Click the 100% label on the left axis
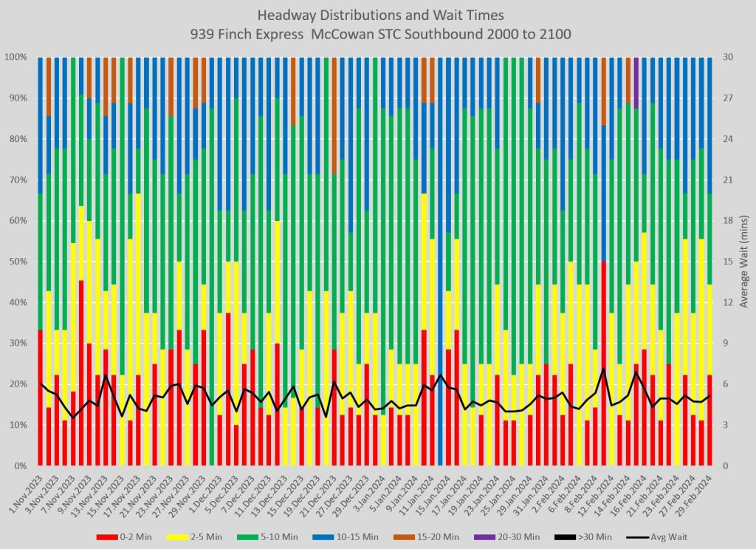The image size is (756, 549). point(17,57)
